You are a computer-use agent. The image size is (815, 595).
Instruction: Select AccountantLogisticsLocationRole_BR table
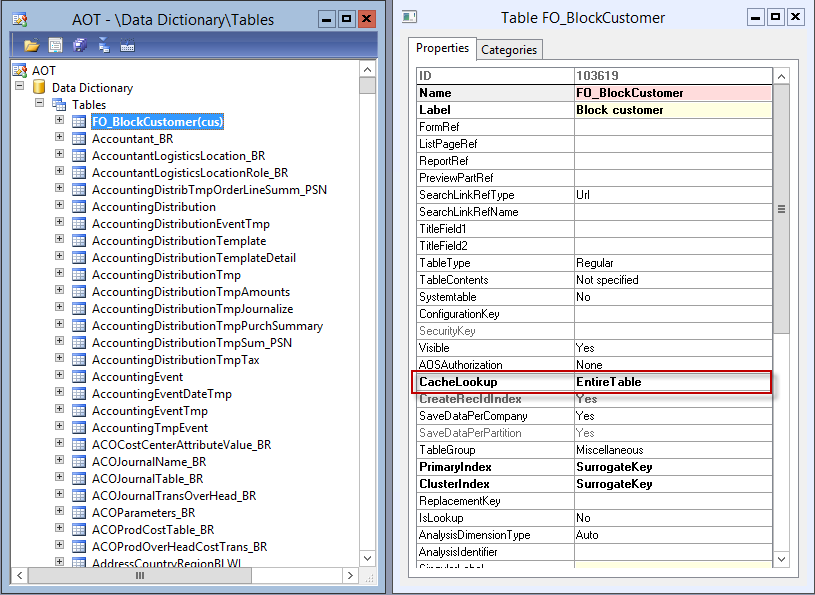(x=190, y=173)
